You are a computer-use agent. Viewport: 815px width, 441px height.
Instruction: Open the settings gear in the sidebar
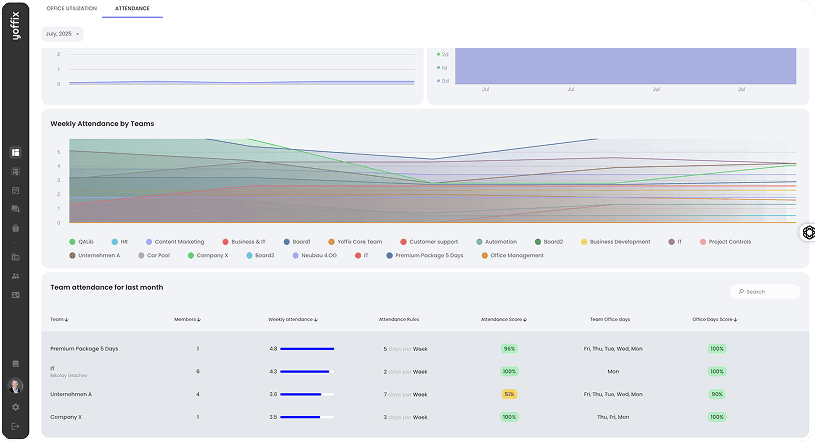16,407
